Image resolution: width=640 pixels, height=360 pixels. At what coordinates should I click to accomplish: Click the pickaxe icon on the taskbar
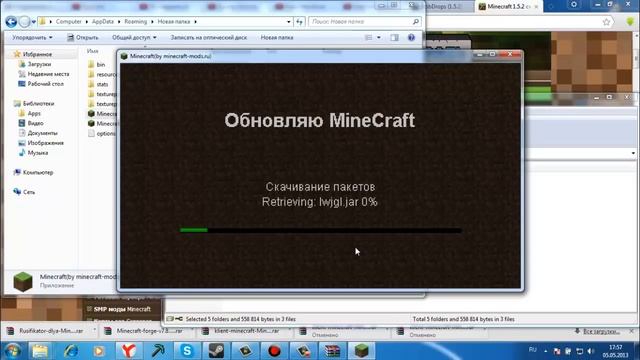click(x=158, y=351)
